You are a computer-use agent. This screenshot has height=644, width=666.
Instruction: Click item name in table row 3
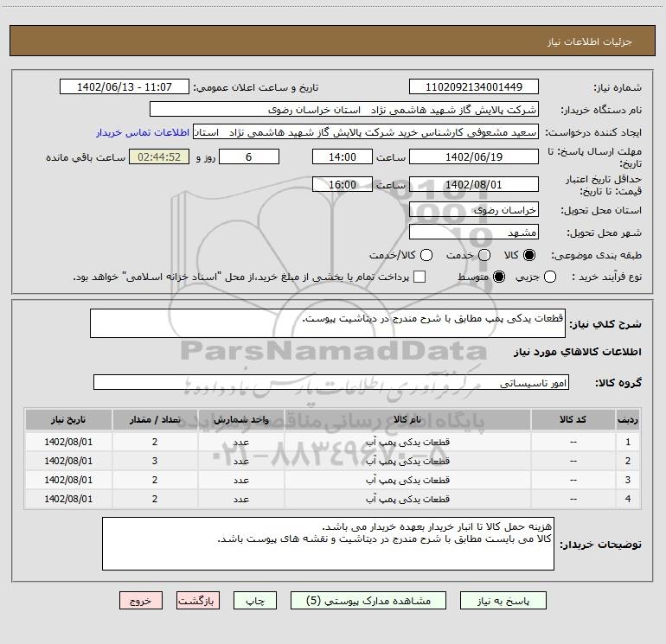coord(407,480)
